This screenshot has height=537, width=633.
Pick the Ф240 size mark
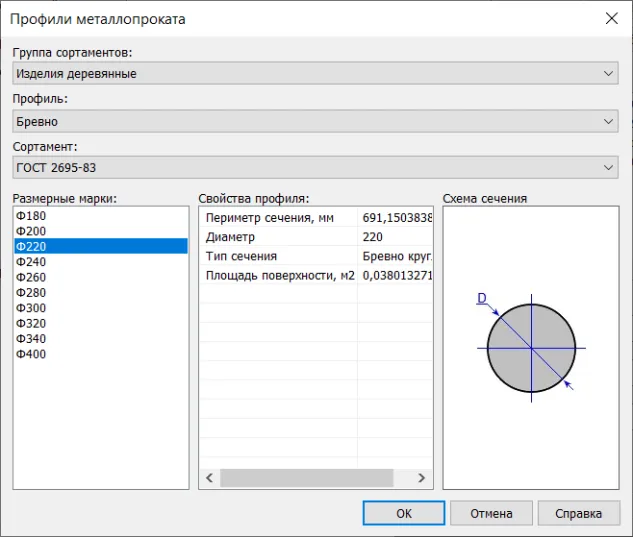click(32, 262)
